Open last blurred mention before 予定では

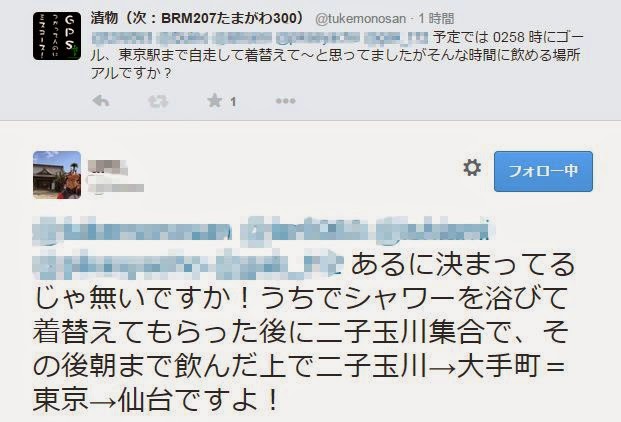(396, 38)
